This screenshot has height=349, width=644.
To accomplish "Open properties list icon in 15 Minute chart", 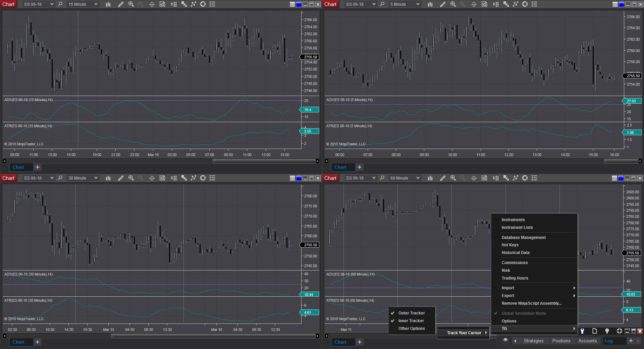I will (212, 4).
